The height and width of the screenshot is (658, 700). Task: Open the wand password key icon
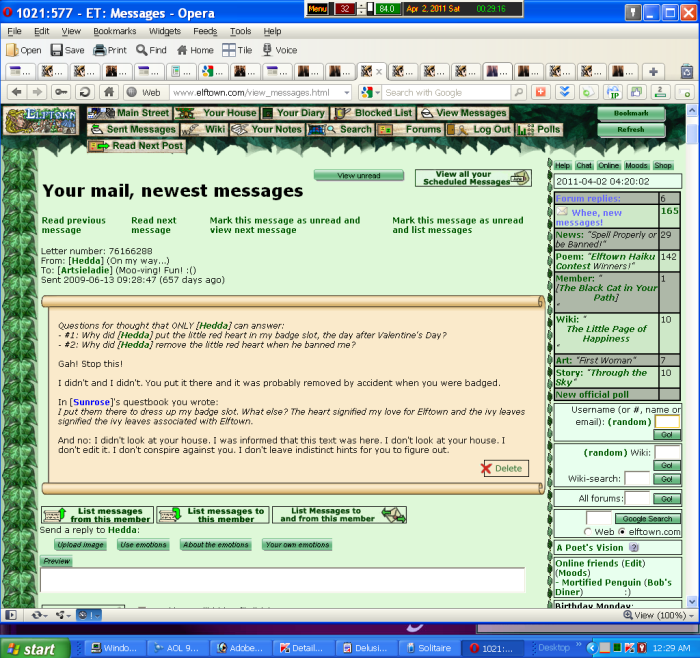(x=60, y=92)
